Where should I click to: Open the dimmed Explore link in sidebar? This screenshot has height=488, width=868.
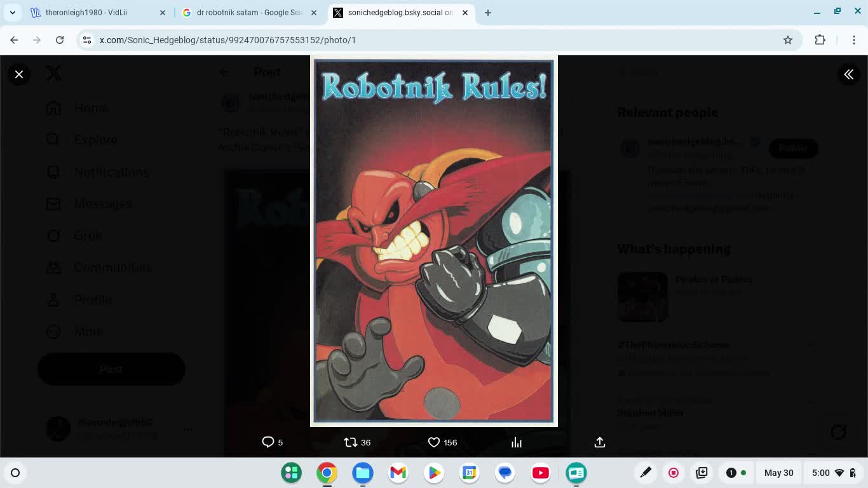82,140
